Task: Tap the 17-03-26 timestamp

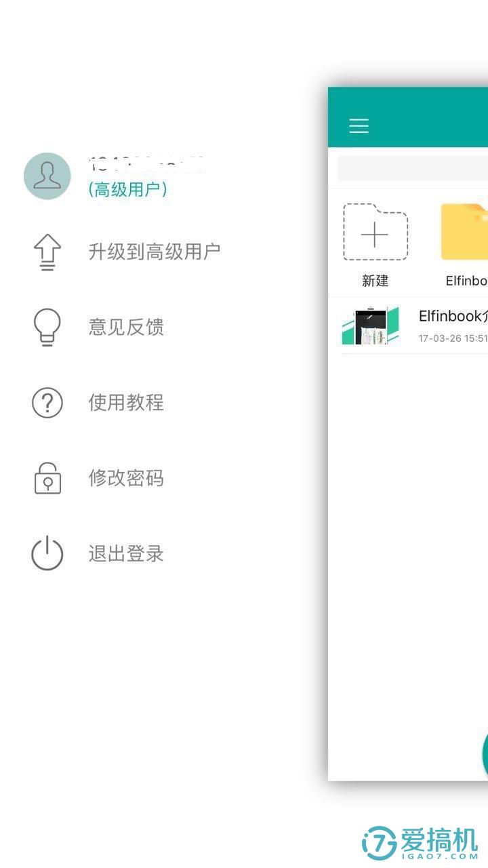Action: [453, 338]
